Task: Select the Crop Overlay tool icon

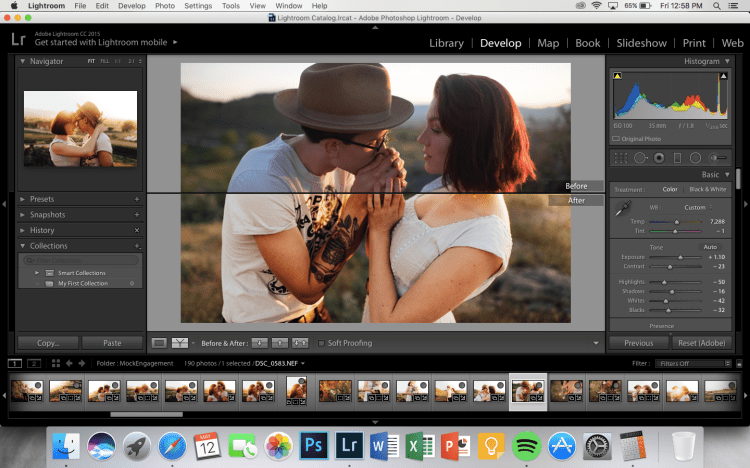Action: [621, 158]
